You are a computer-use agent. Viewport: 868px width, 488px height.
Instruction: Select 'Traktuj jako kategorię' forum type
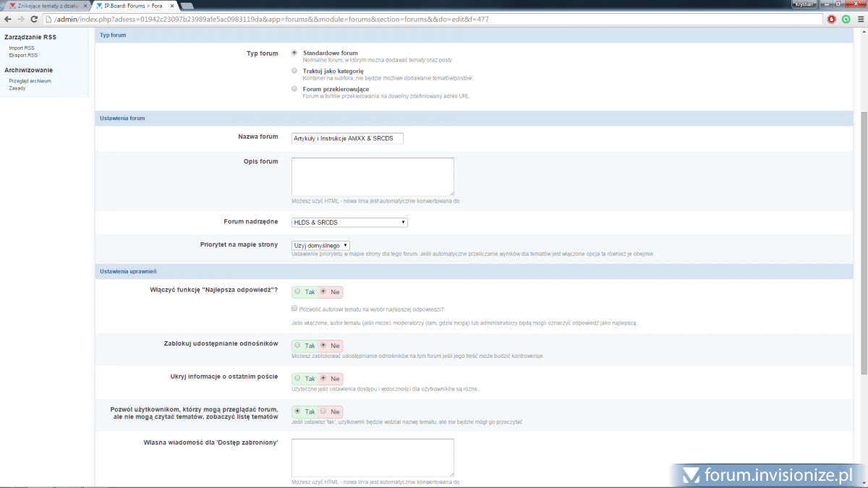294,71
